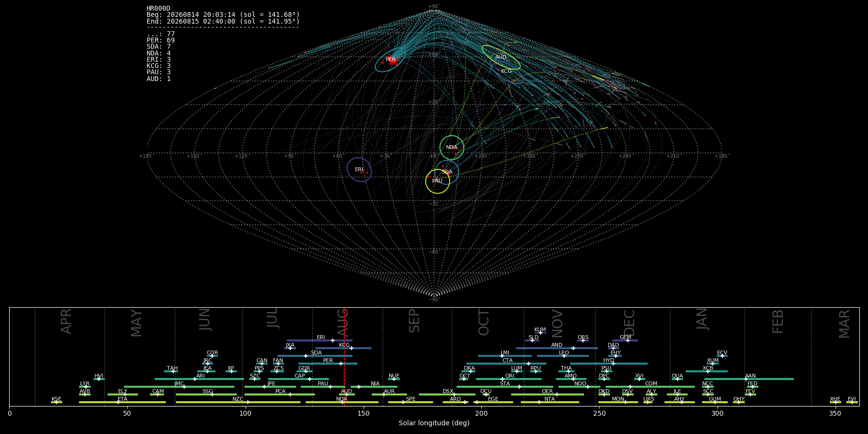Click the LEO shower peak marker

pyautogui.click(x=564, y=356)
